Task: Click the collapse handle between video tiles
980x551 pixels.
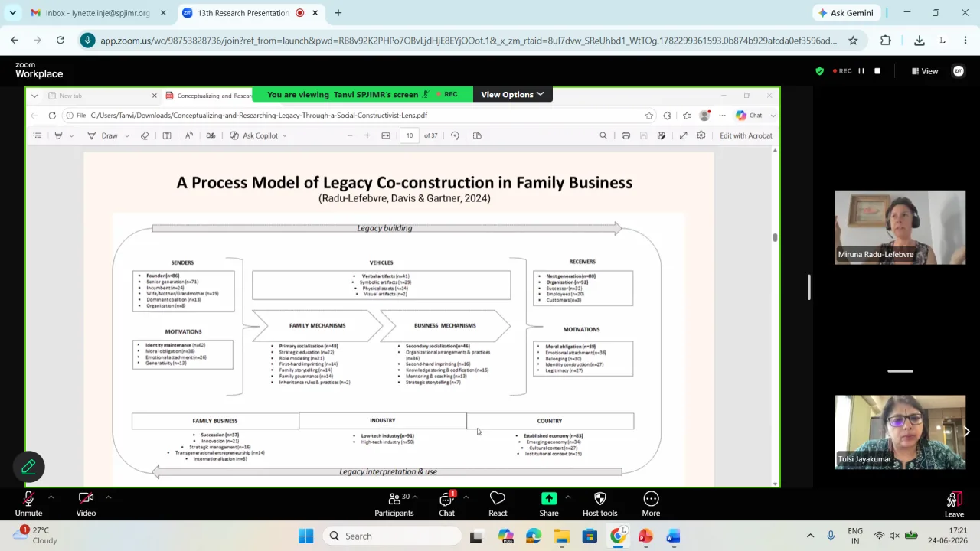Action: [x=900, y=371]
